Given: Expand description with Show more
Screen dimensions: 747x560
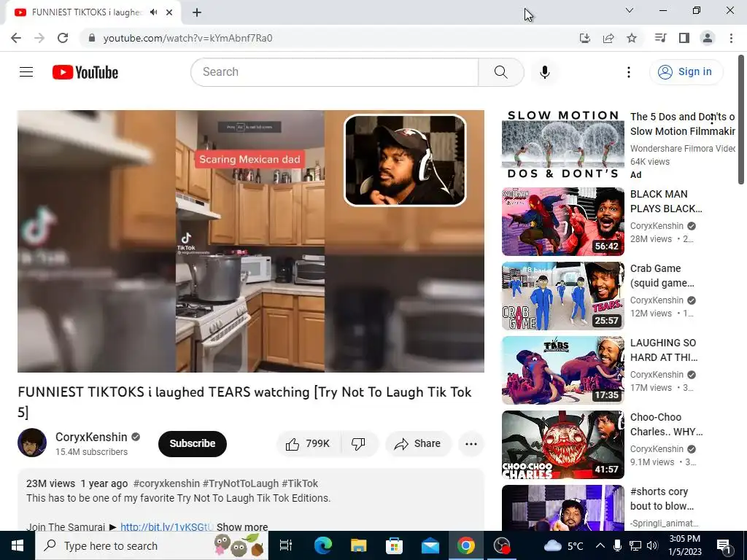Looking at the screenshot, I should click(x=242, y=526).
